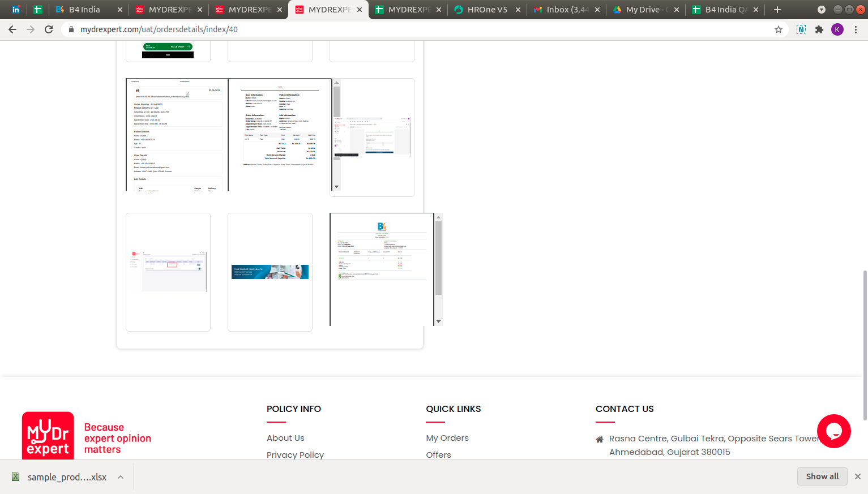Expand the sample_prod xlsx download options chevron
Screen dimensions: 868x494
click(x=121, y=477)
